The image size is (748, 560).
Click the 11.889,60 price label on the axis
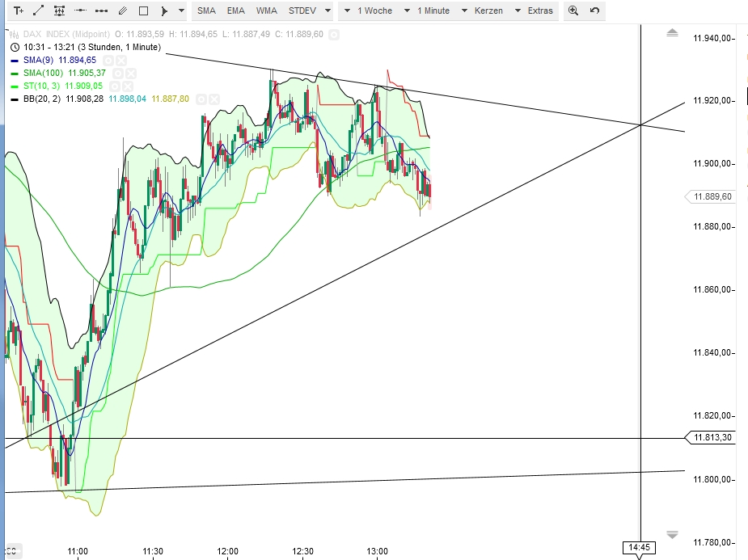coord(712,196)
